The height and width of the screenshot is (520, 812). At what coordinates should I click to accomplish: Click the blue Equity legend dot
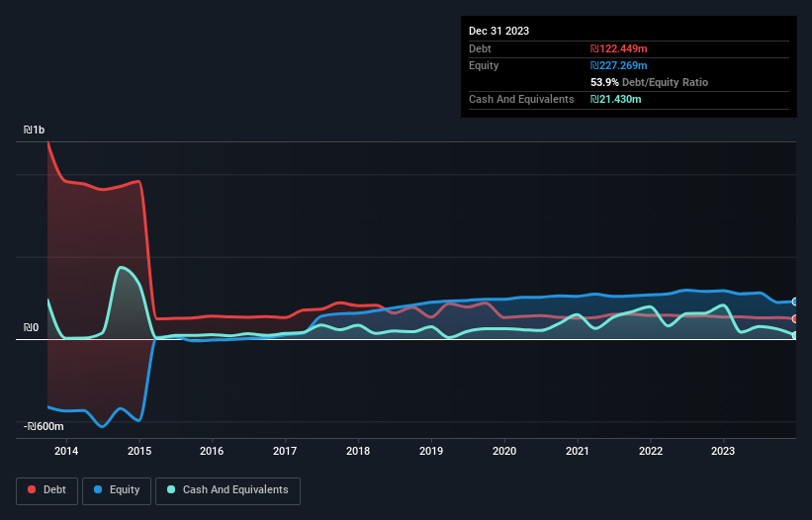click(x=98, y=489)
